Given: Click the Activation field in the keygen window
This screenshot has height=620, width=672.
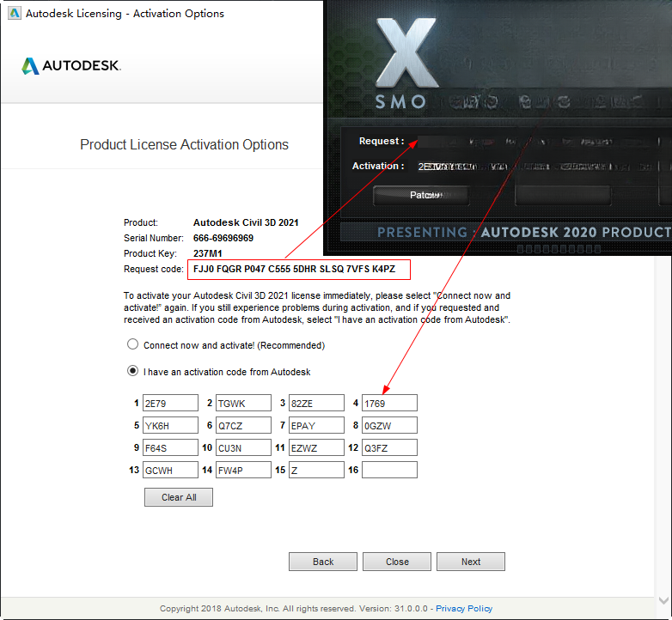Looking at the screenshot, I should [538, 166].
